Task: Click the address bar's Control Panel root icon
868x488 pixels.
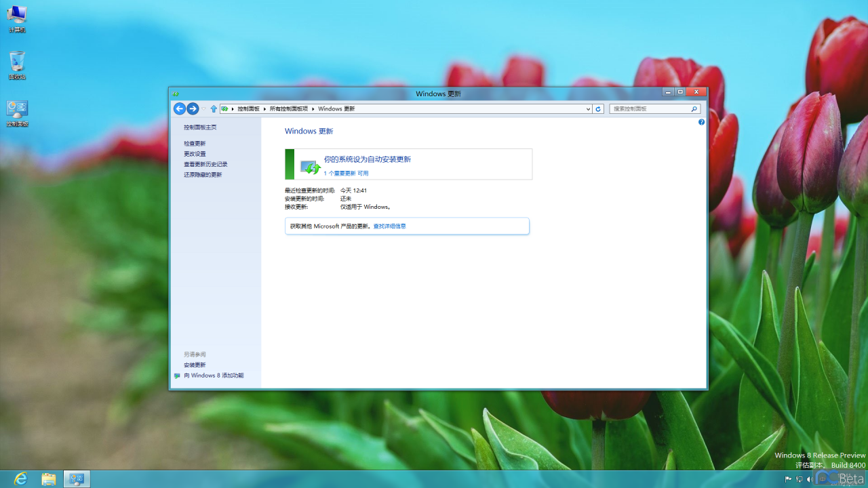Action: coord(224,108)
